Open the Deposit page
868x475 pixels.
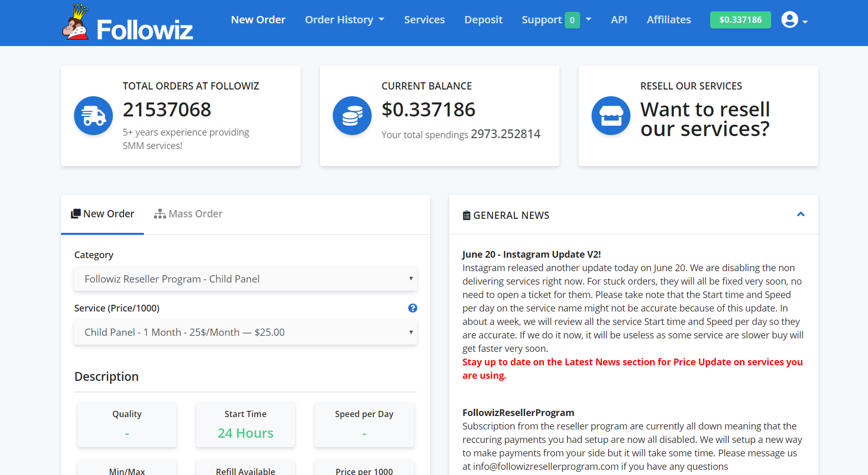(483, 20)
